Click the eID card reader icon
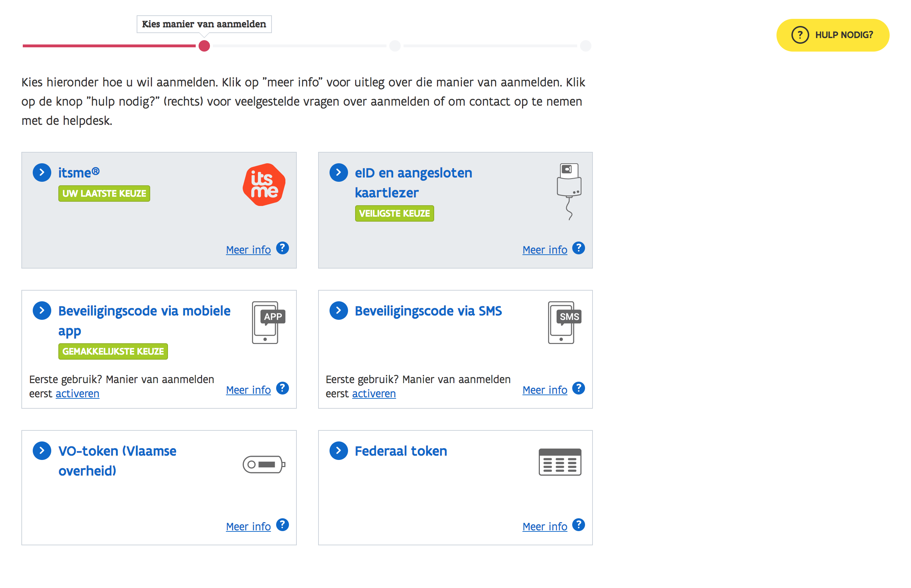911x588 pixels. (x=569, y=191)
